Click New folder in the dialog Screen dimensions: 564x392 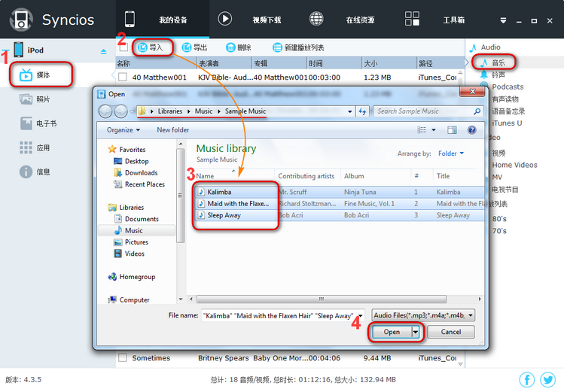(172, 130)
